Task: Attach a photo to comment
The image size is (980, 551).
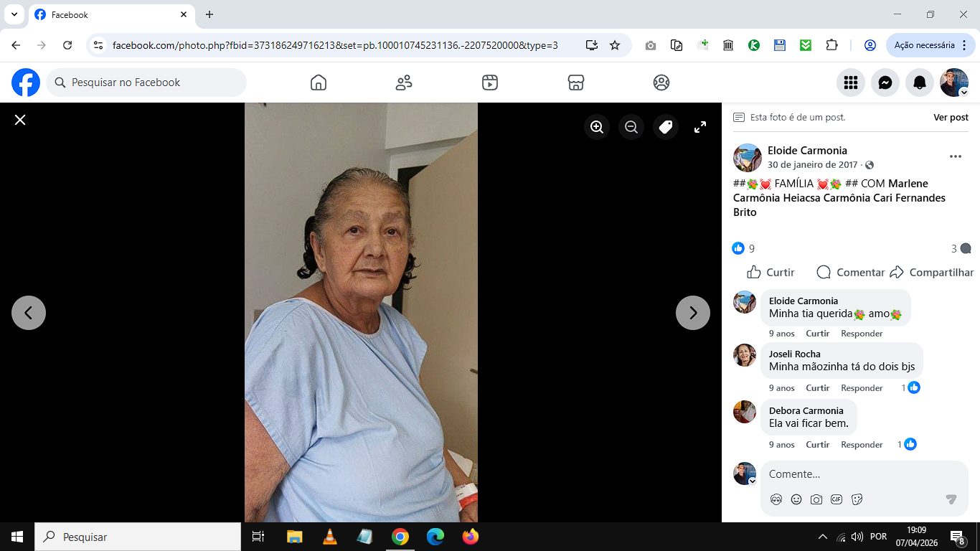Action: coord(816,499)
